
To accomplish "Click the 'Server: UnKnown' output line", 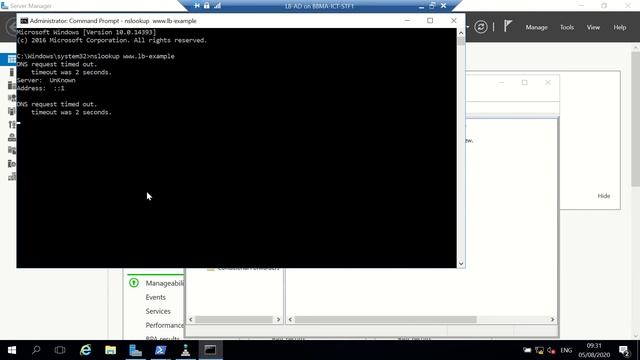I will [46, 80].
